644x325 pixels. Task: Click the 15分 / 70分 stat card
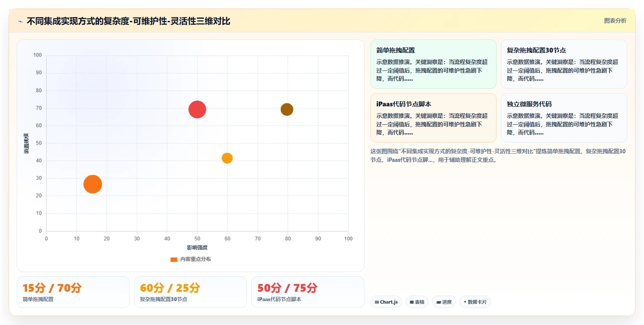(73, 292)
